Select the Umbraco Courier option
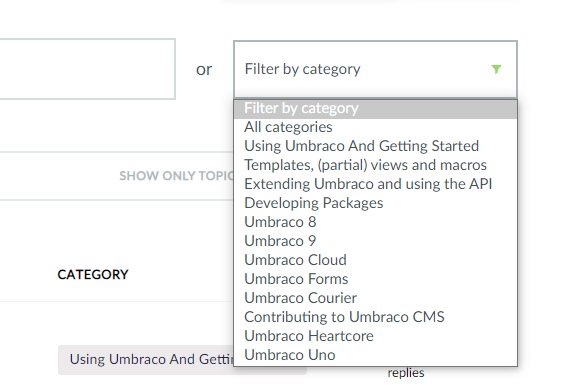This screenshot has width=583, height=385. [x=375, y=298]
